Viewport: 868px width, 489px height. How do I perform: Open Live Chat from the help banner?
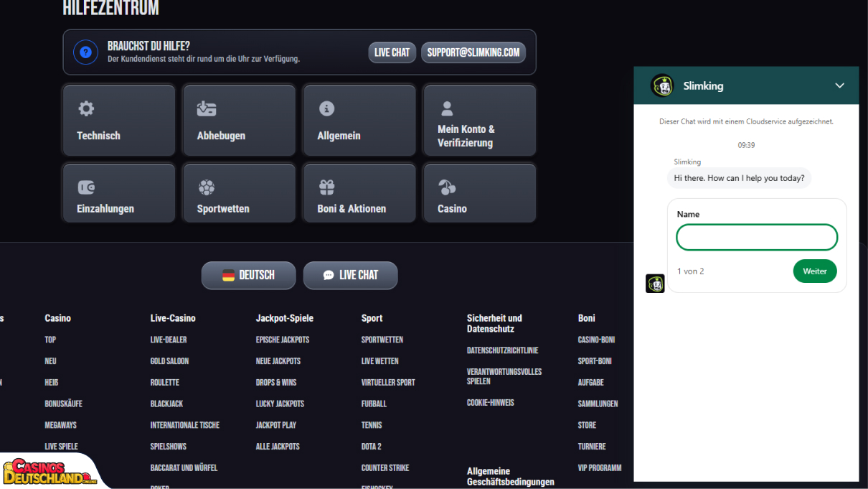(392, 52)
